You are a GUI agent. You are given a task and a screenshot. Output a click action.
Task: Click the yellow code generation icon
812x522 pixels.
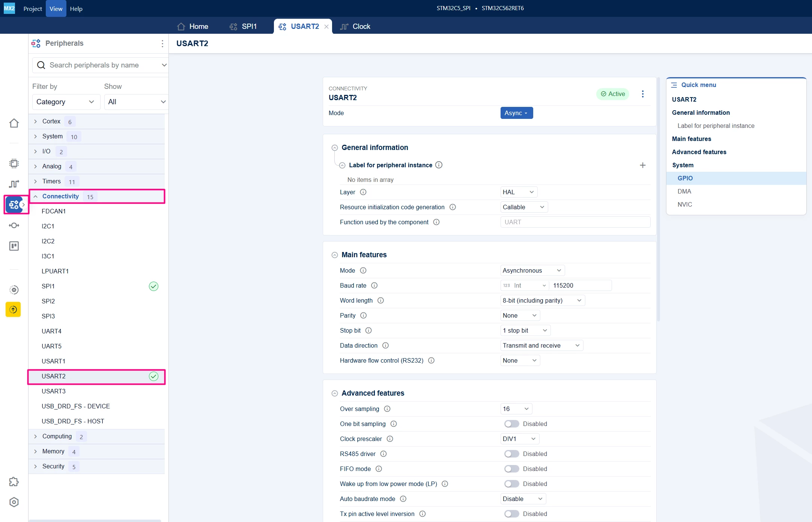coord(13,309)
